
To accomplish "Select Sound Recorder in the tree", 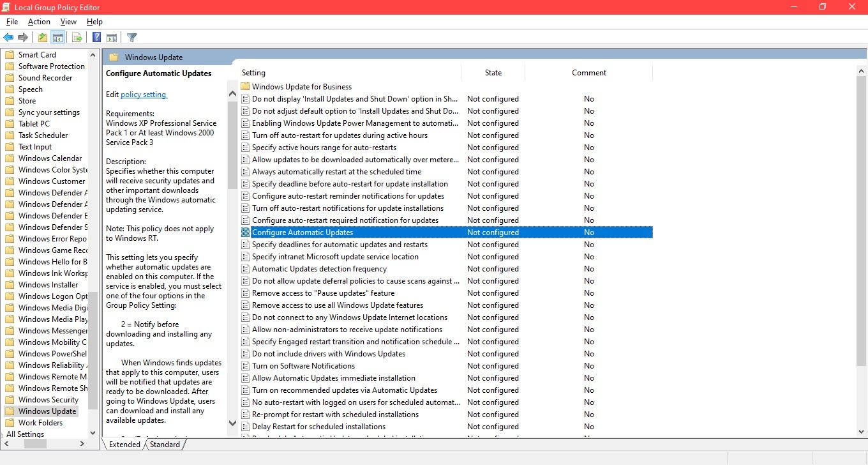I will pos(45,78).
